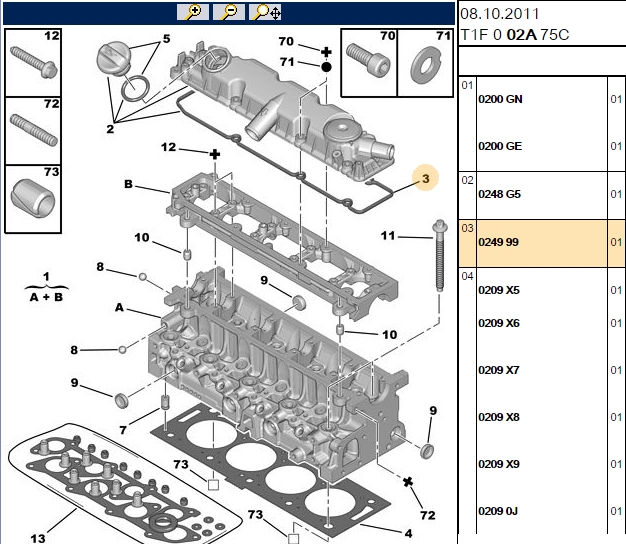Open sleeve thumbnail numbered 73
The image size is (626, 544).
pyautogui.click(x=33, y=199)
